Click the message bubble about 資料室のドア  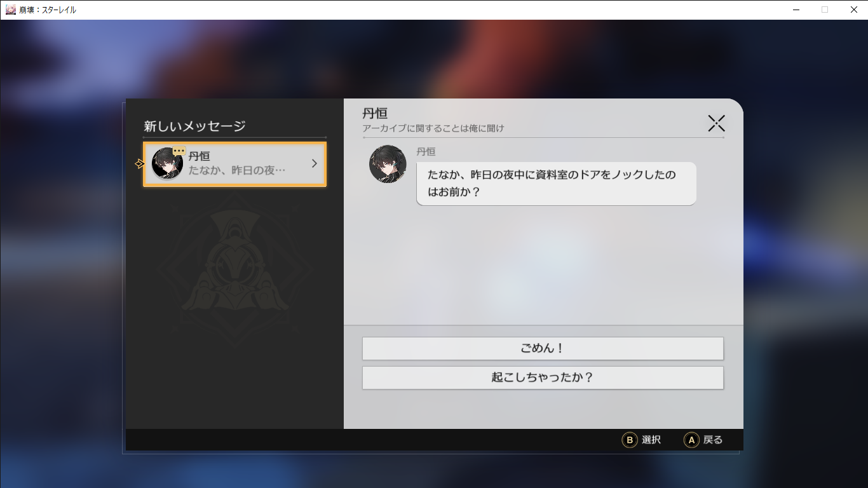coord(556,183)
